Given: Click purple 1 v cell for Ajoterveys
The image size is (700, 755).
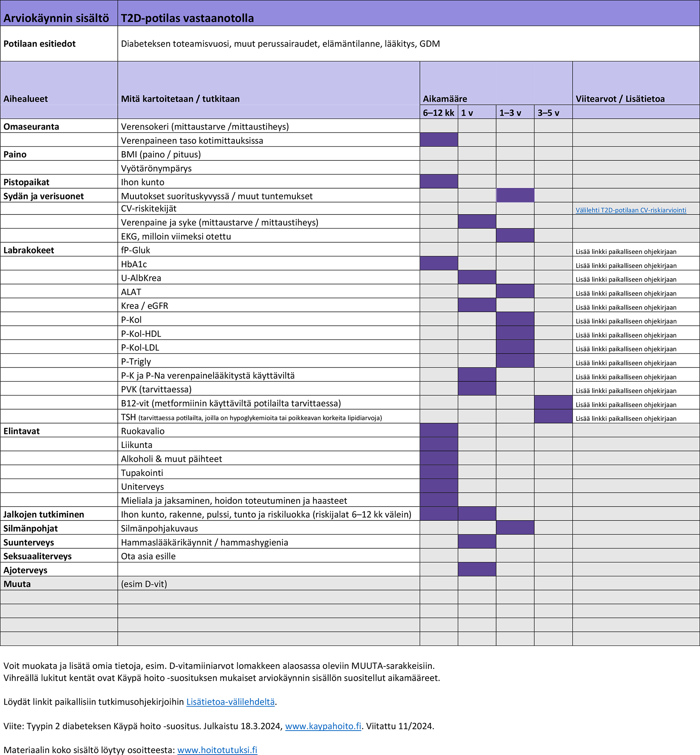Looking at the screenshot, I should 477,569.
